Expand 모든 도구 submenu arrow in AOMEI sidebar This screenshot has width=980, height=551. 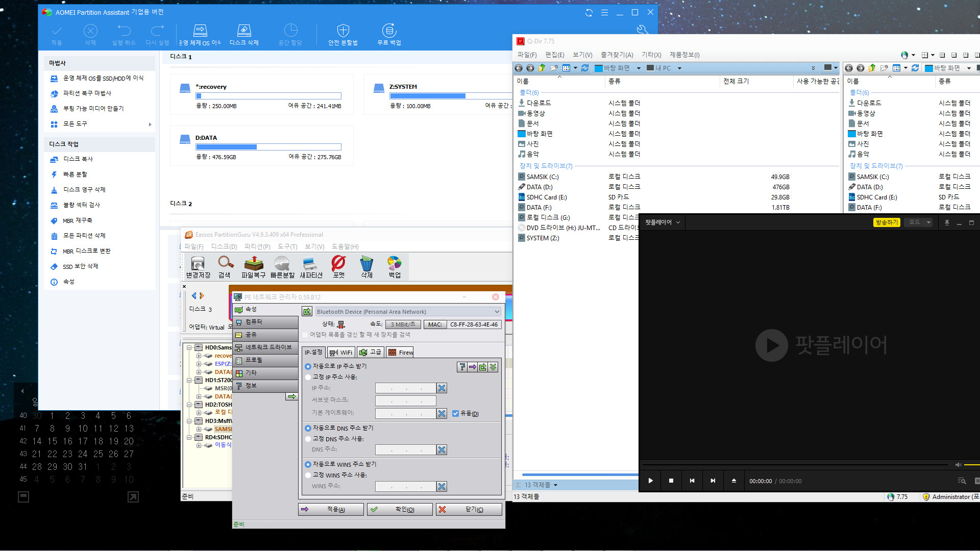click(x=150, y=124)
